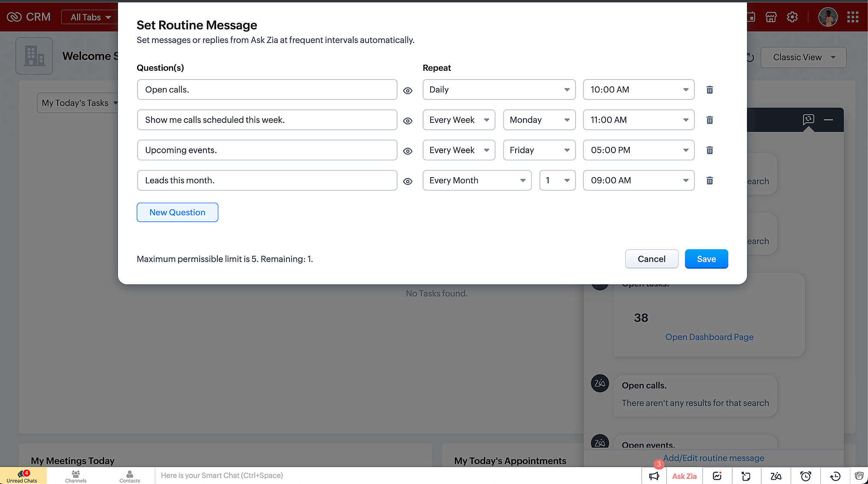
Task: Open the Setup gear icon
Action: pos(792,17)
